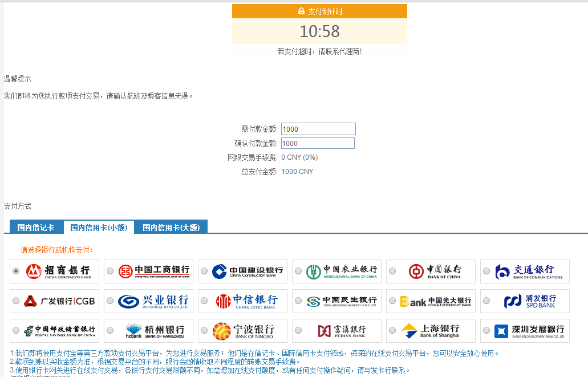This screenshot has height=377, width=588.
Task: Click the 温馨提示 heading
Action: pos(17,79)
